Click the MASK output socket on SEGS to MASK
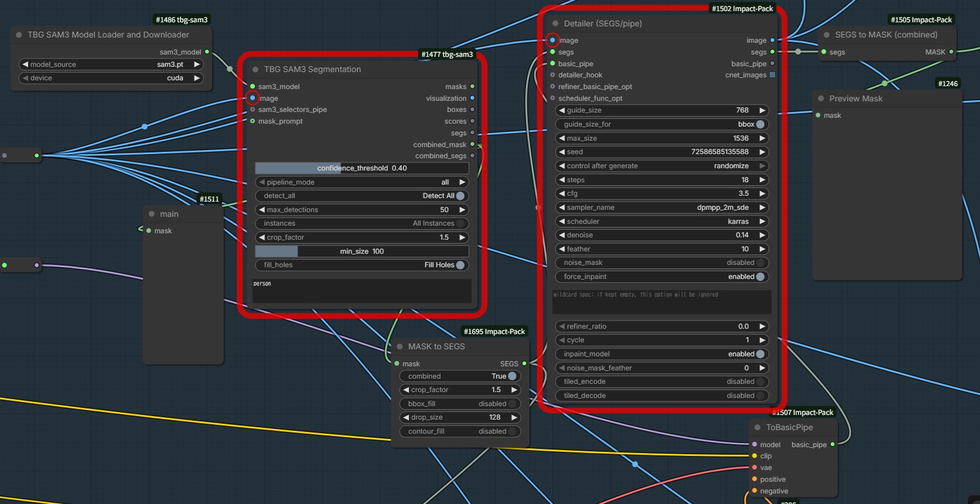 tap(951, 52)
